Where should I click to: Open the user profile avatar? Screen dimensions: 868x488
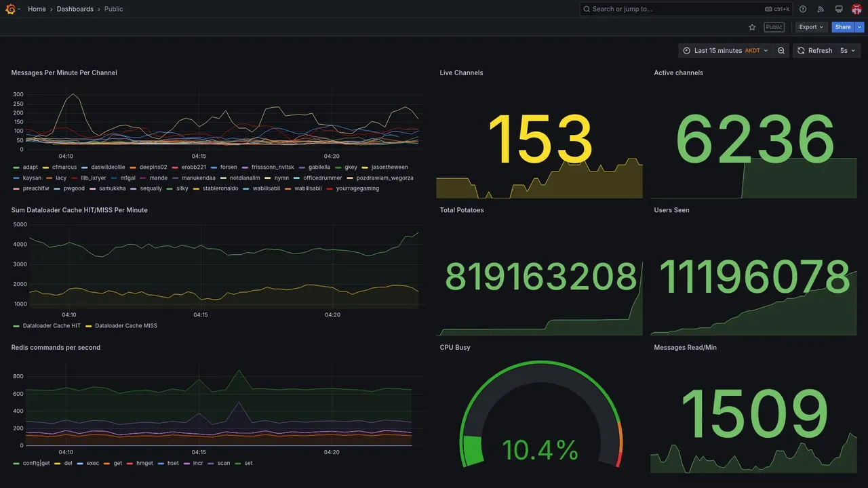pos(856,9)
